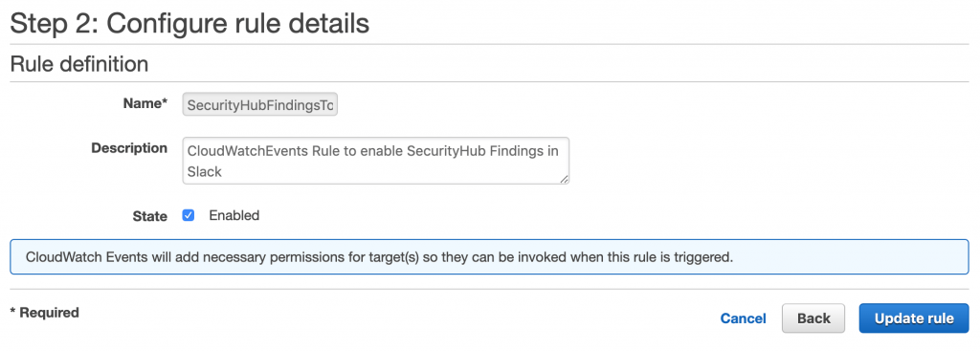Click the Description field label
Image resolution: width=980 pixels, height=351 pixels.
click(129, 148)
